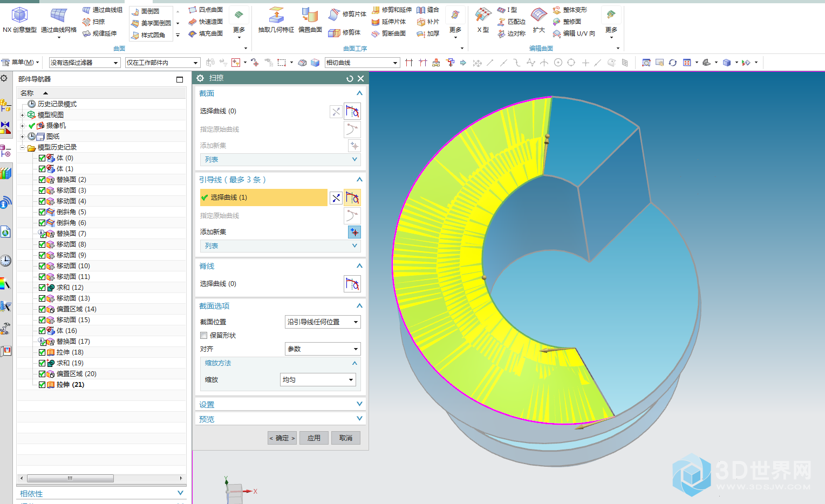The image size is (825, 504).
Task: Select 整体变形 tool
Action: tap(570, 10)
